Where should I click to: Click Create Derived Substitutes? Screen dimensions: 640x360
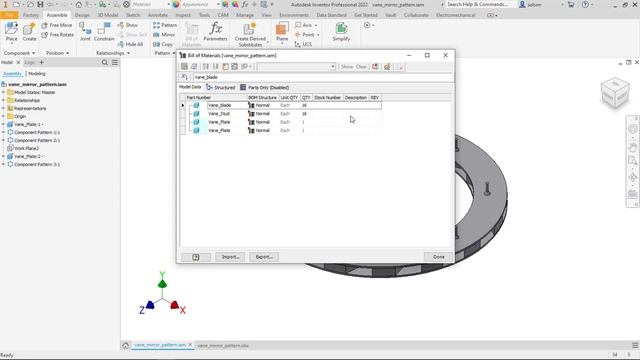coord(250,35)
